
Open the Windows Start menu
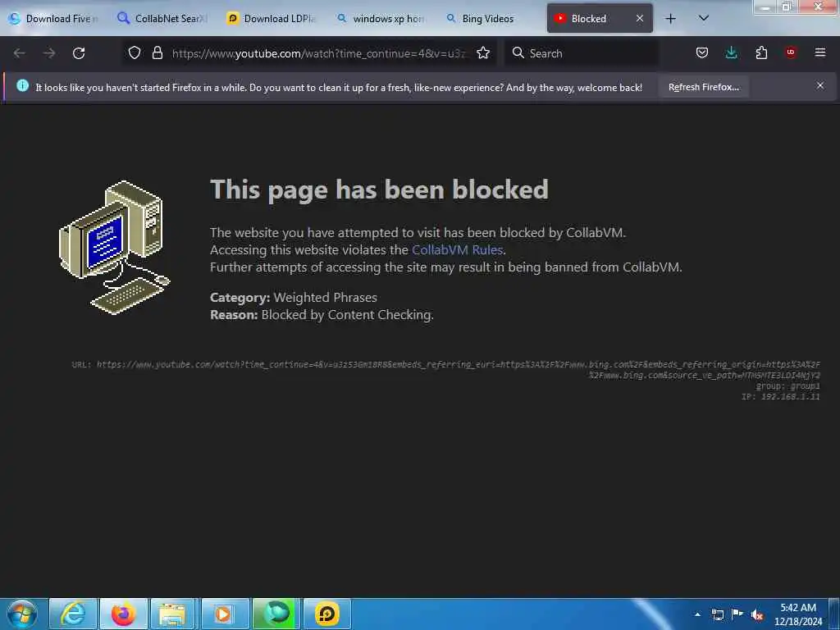[22, 614]
